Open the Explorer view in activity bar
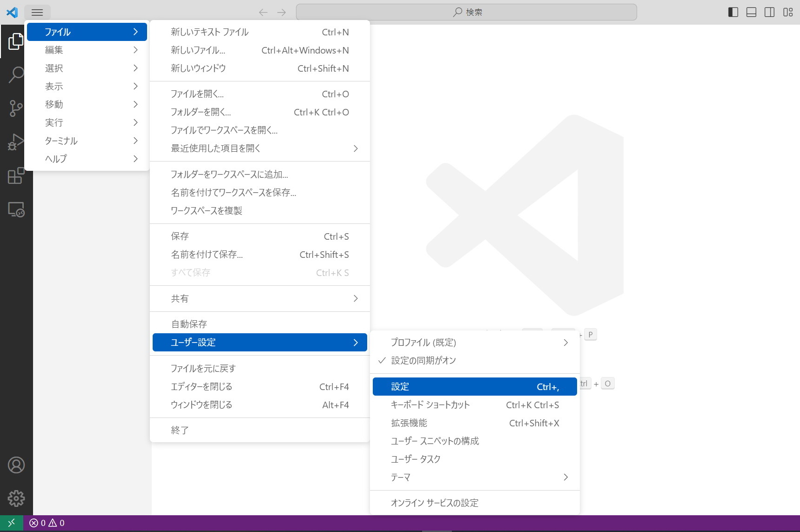The height and width of the screenshot is (532, 800). (16, 41)
